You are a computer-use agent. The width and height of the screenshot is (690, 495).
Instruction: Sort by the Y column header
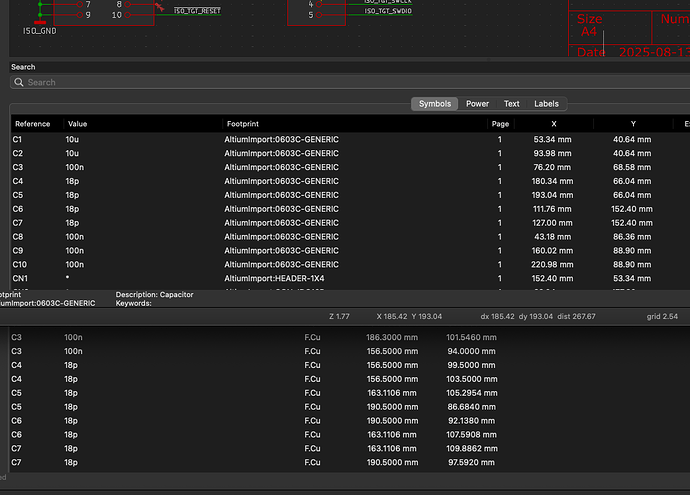pos(633,124)
